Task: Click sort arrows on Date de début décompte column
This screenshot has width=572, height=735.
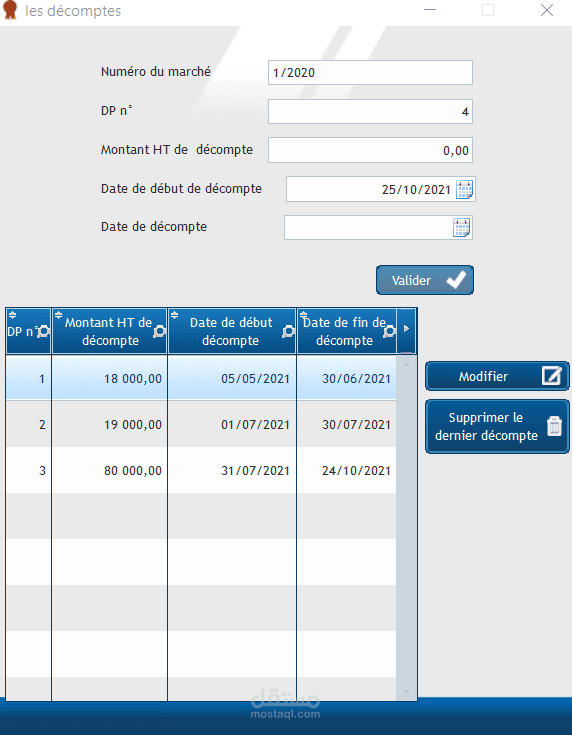Action: 174,315
